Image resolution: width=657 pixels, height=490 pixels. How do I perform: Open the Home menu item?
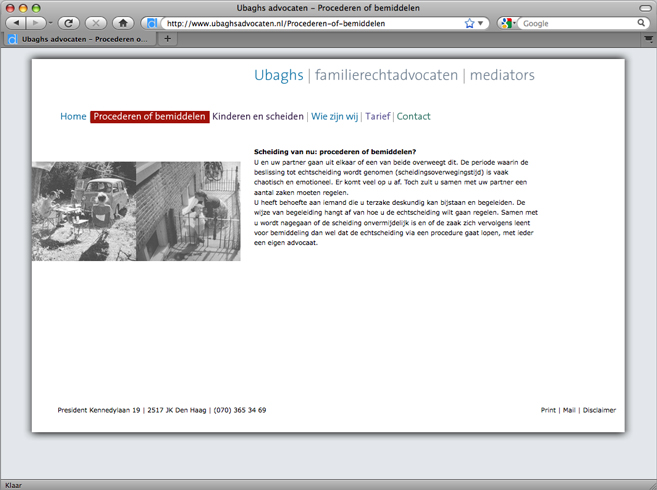73,116
